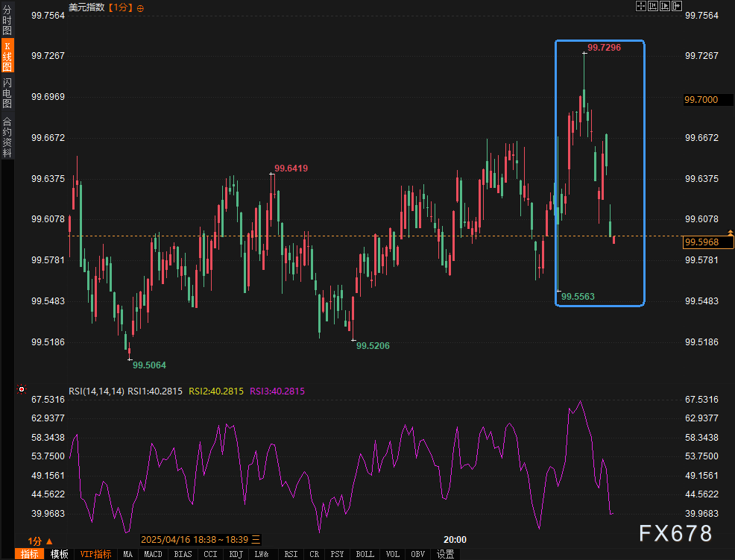Click the red target icon beside RSI label
Image resolution: width=735 pixels, height=560 pixels.
point(22,389)
